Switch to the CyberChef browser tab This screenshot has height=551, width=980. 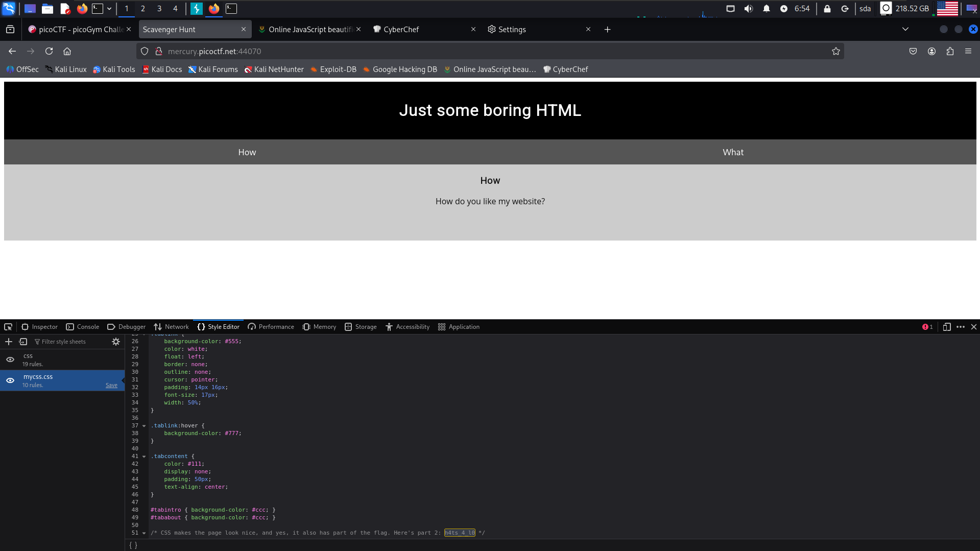401,30
